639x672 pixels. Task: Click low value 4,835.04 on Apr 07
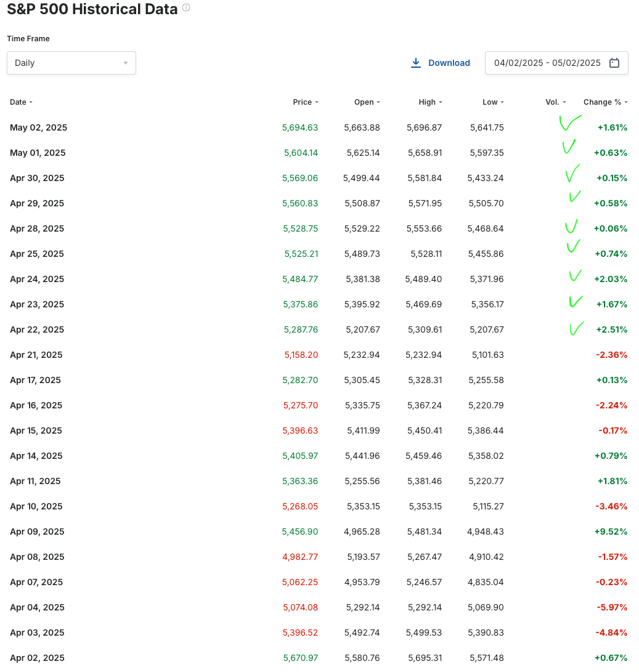(486, 583)
